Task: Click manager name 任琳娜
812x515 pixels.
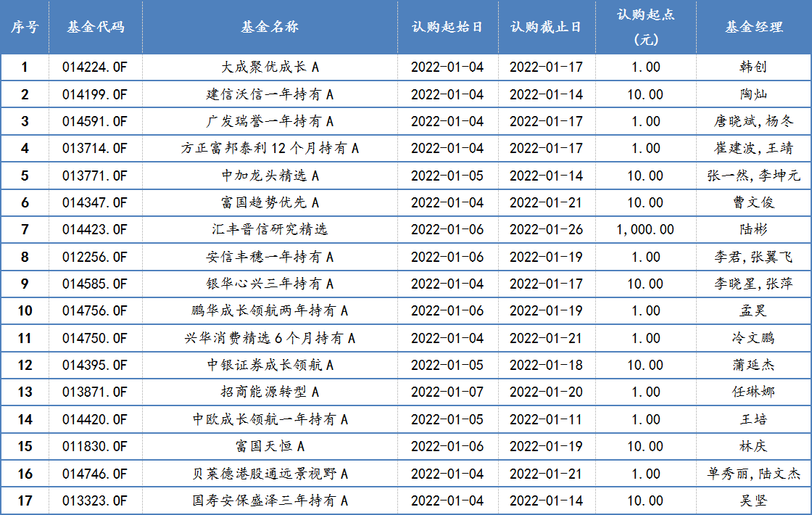Action: 753,392
